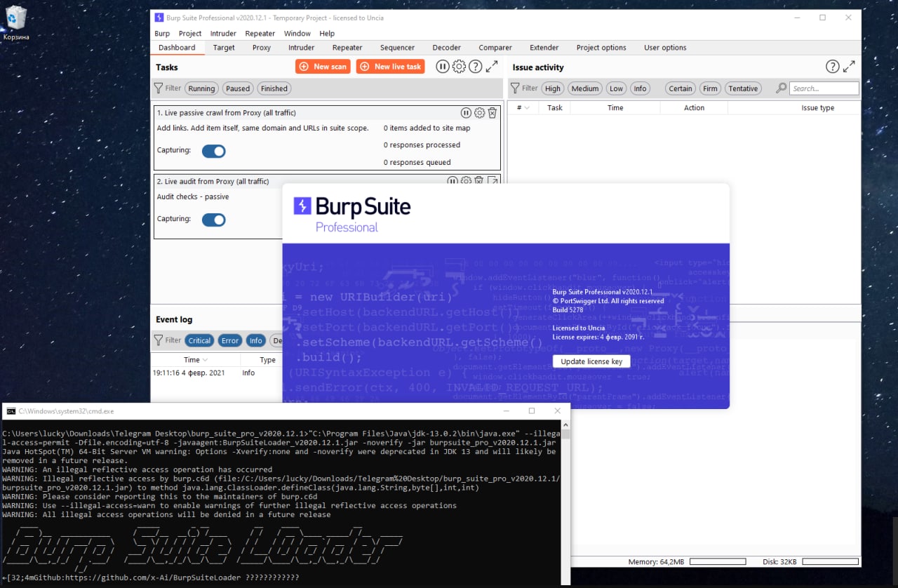Viewport: 898px width, 588px height.
Task: Switch to the Target tab
Action: pyautogui.click(x=224, y=48)
